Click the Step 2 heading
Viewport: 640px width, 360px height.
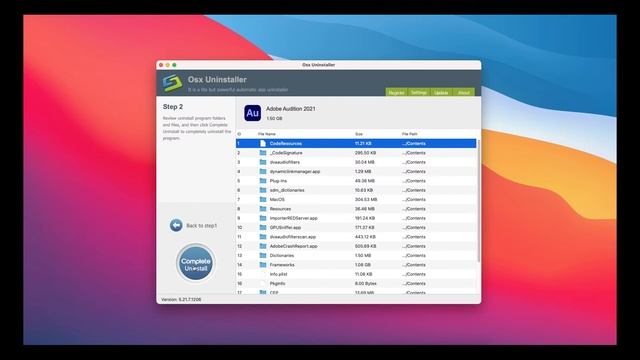point(173,107)
